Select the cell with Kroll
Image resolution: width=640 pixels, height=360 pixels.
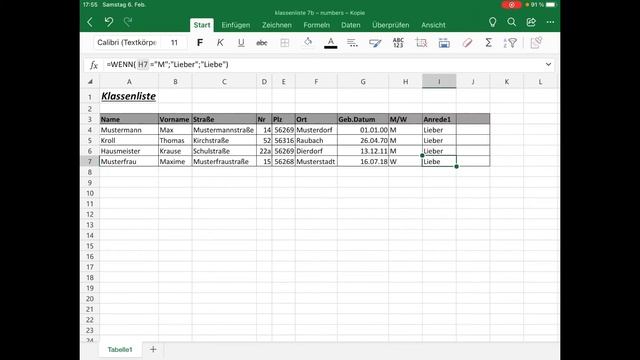click(x=129, y=140)
